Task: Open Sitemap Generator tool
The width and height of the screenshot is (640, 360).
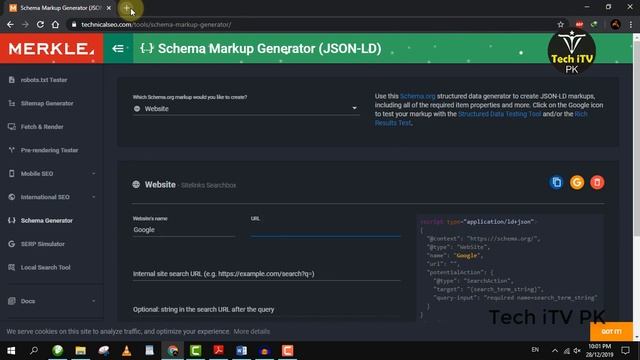Action: 47,103
